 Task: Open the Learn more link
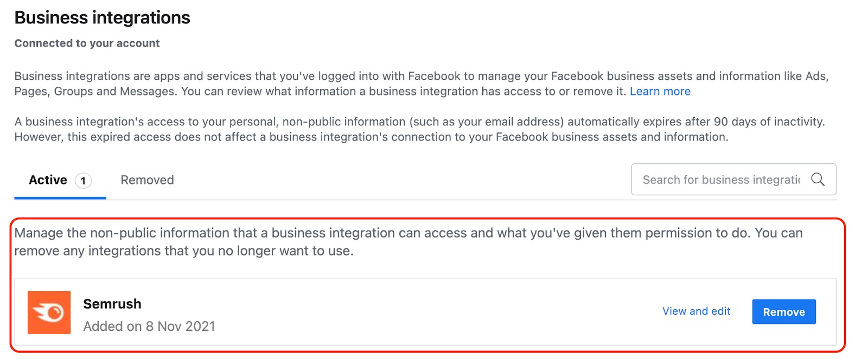pos(660,91)
